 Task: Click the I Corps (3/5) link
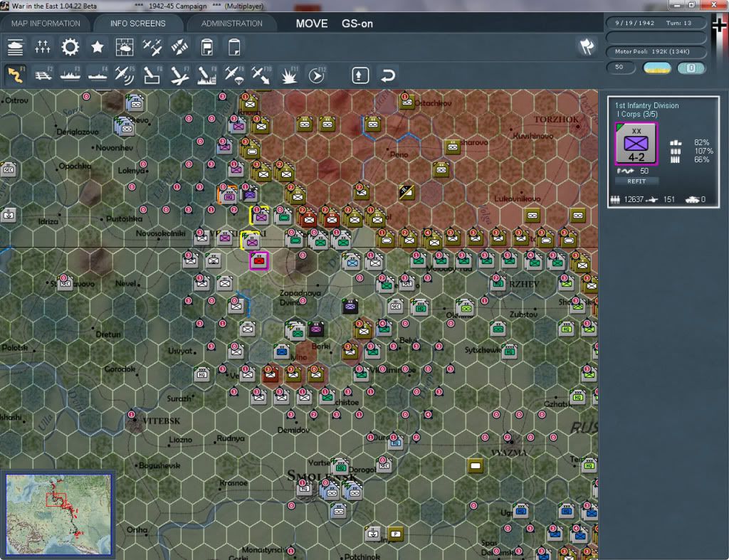click(x=636, y=115)
